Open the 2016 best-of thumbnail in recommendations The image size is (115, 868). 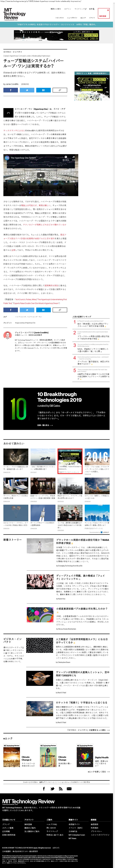point(97,457)
